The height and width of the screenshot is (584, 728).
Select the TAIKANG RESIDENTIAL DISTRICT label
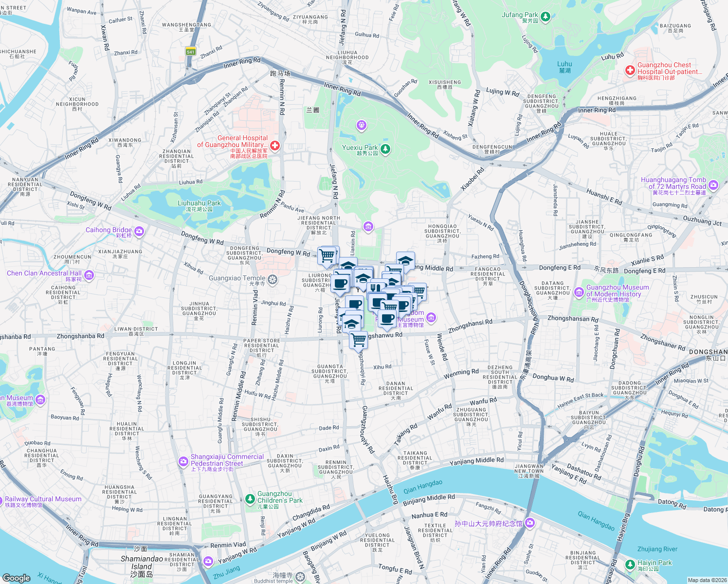click(x=415, y=460)
